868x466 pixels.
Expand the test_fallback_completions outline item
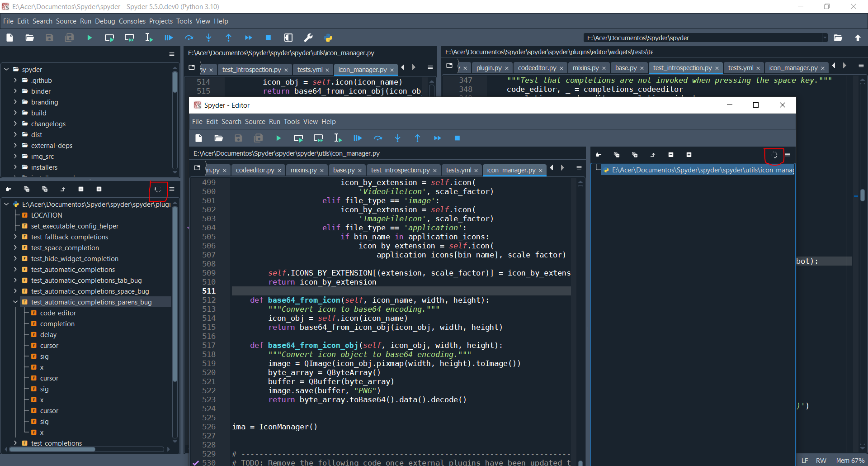(x=15, y=237)
